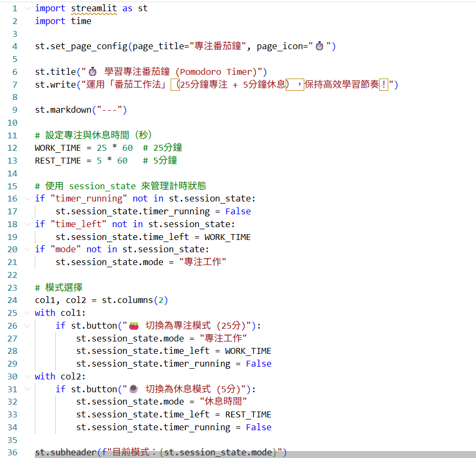This screenshot has height=458, width=476.
Task: Click the coffee cup emoji on line 31
Action: tap(134, 389)
